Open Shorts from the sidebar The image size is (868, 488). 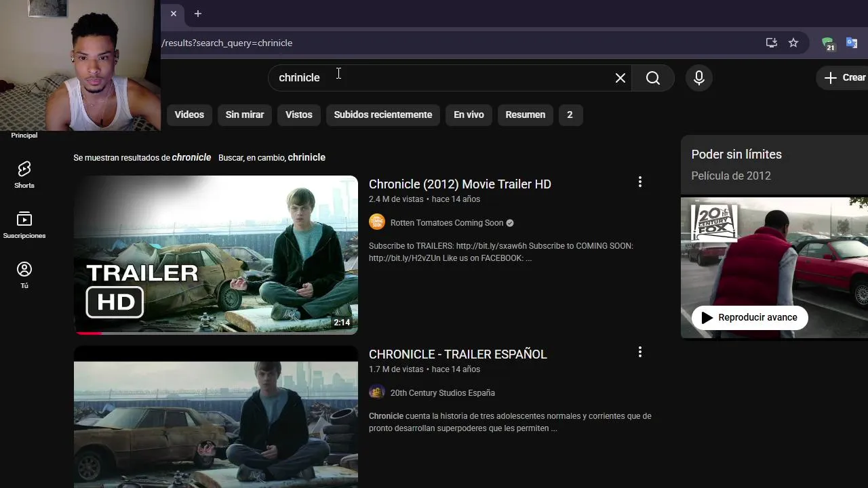point(24,175)
